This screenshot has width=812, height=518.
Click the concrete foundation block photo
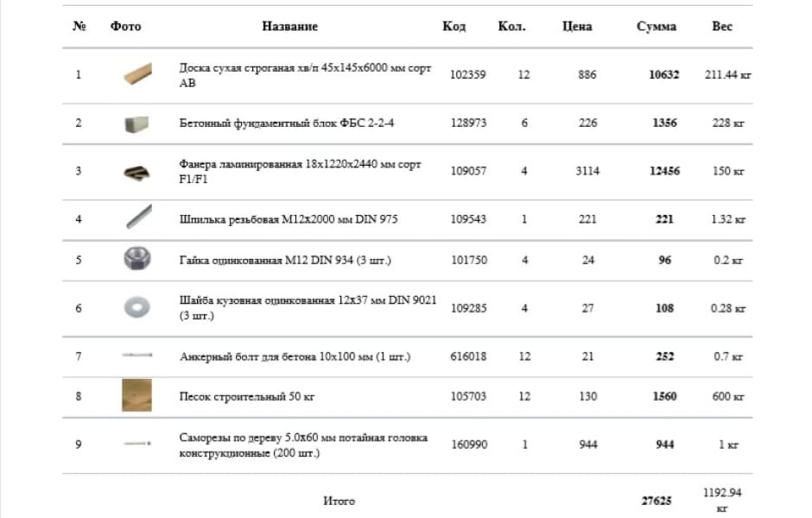[x=136, y=123]
